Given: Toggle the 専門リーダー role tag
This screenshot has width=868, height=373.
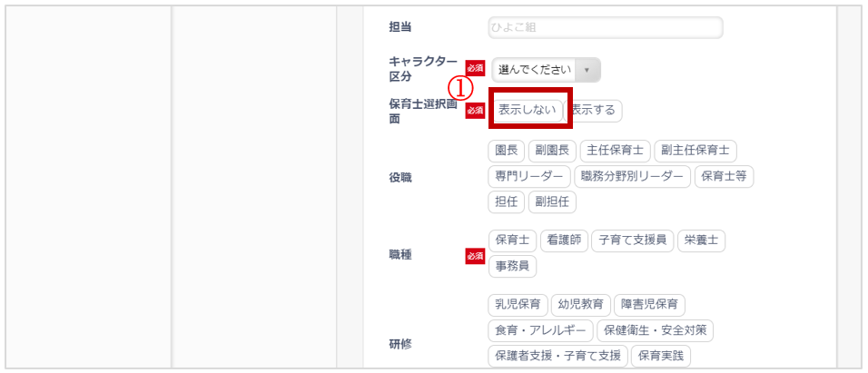Looking at the screenshot, I should click(528, 177).
